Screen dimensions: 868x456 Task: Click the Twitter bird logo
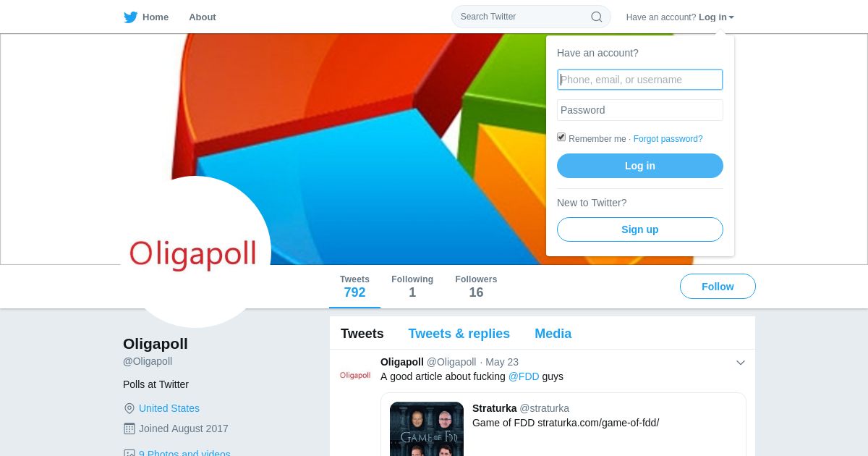(130, 17)
